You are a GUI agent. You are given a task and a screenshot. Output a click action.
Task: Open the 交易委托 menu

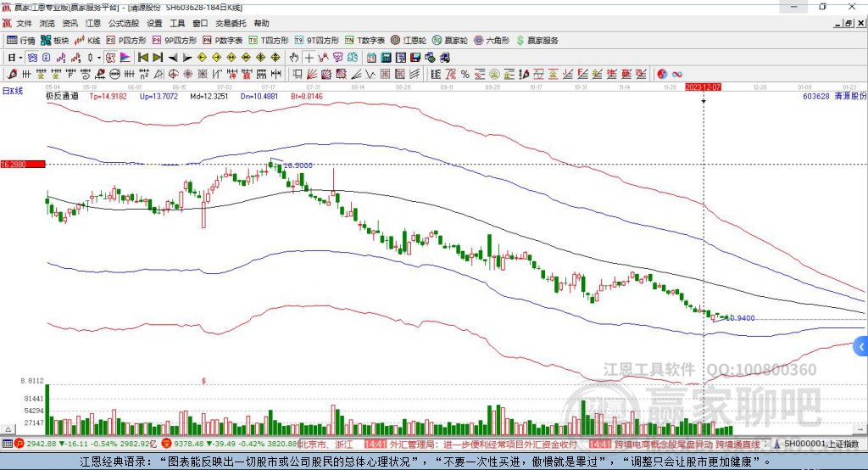click(x=231, y=23)
